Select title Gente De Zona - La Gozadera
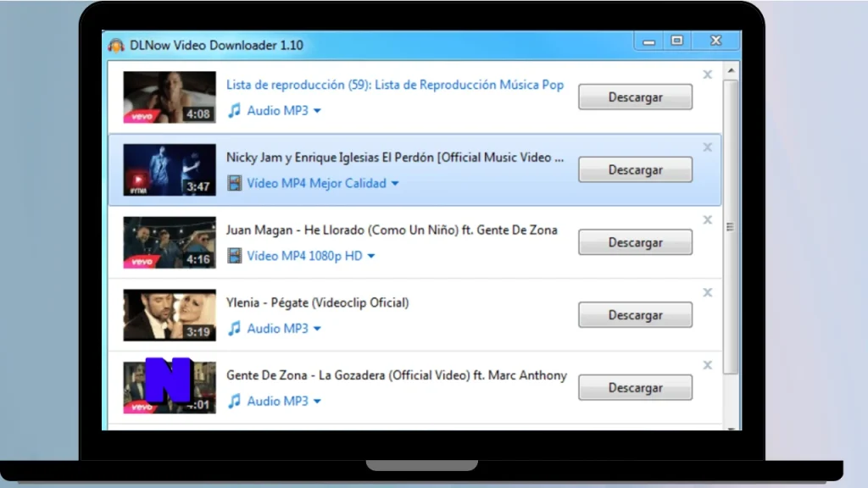 click(397, 375)
